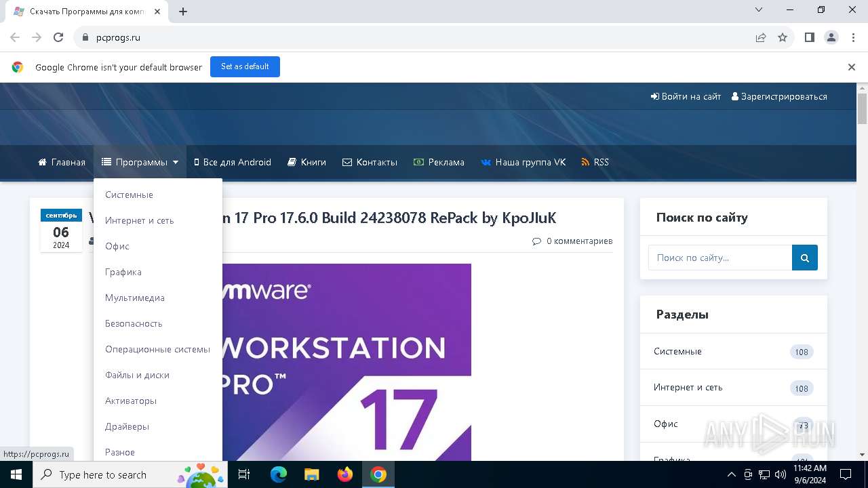Open the Chrome profile avatar
The height and width of the screenshot is (488, 868).
click(x=831, y=37)
